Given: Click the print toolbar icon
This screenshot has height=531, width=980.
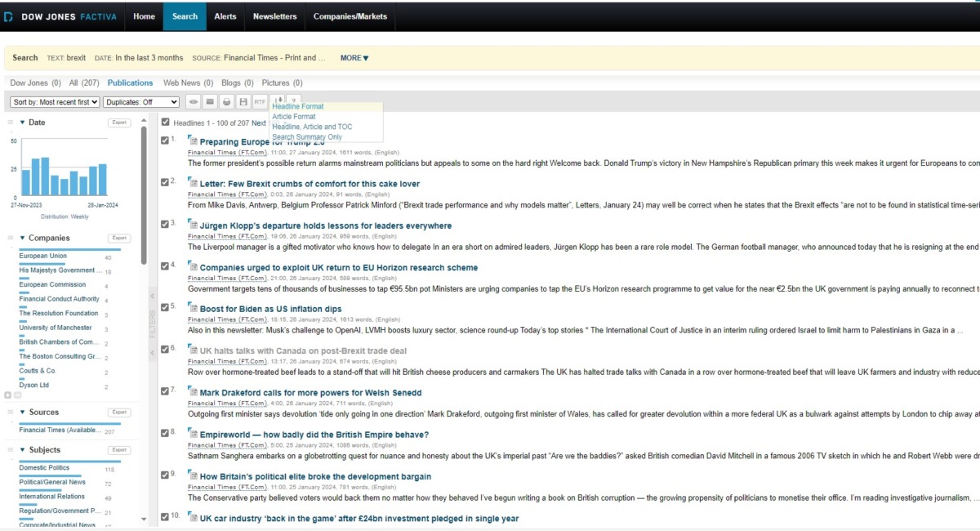Looking at the screenshot, I should (226, 102).
